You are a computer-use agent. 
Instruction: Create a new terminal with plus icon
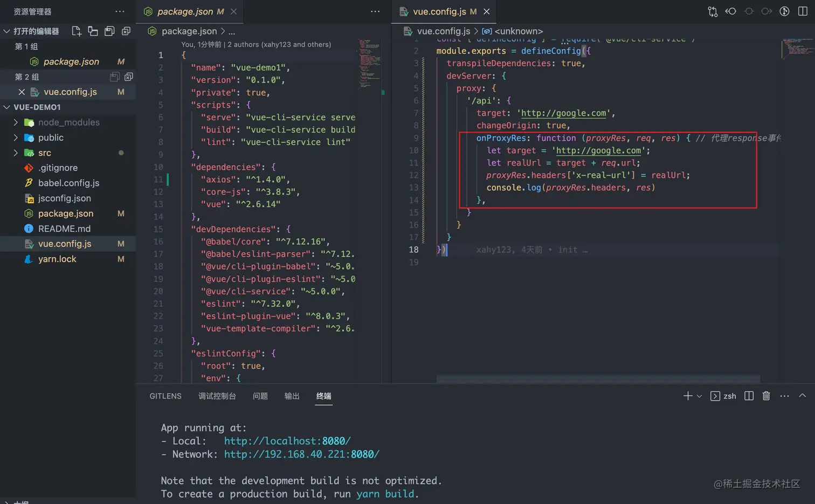click(x=688, y=396)
